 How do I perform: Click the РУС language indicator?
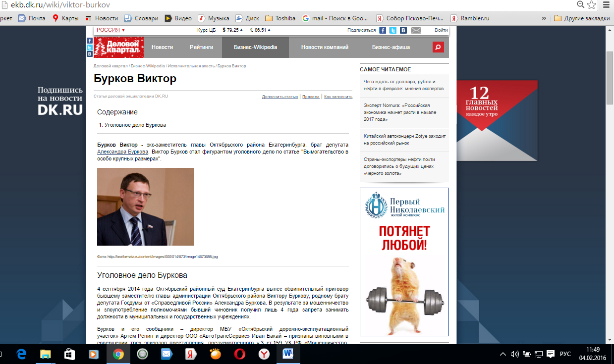(565, 354)
